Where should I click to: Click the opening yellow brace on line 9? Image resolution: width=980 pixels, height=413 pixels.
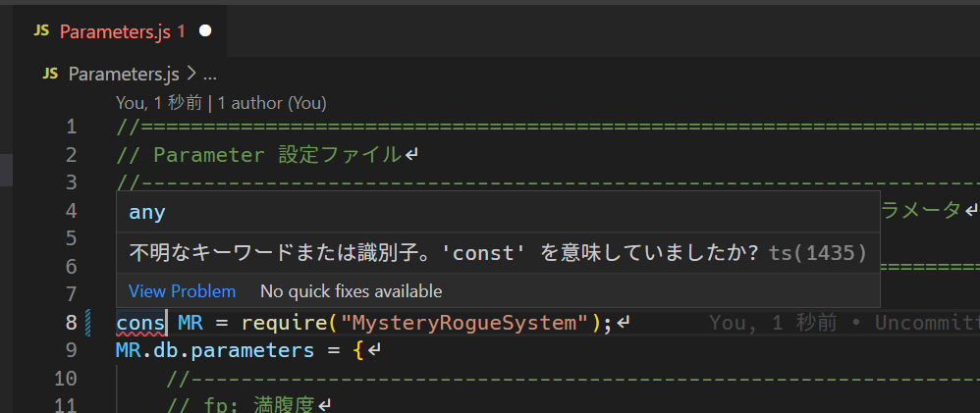click(358, 350)
